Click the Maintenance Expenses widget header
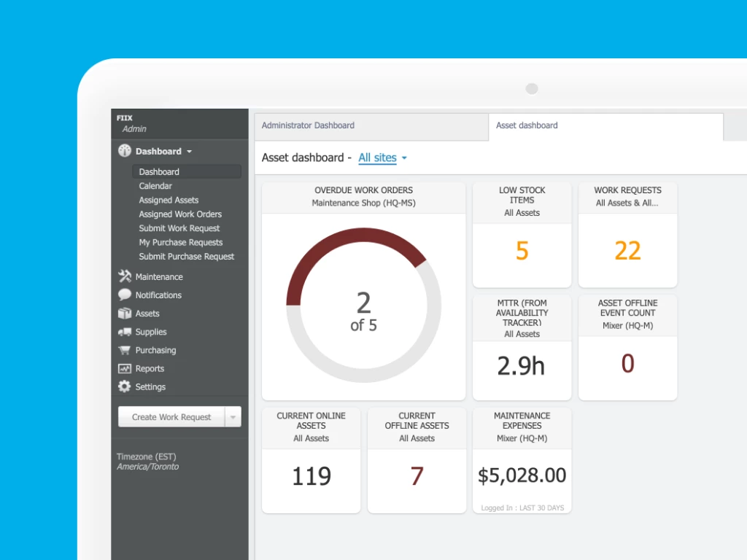This screenshot has width=747, height=560. (522, 427)
